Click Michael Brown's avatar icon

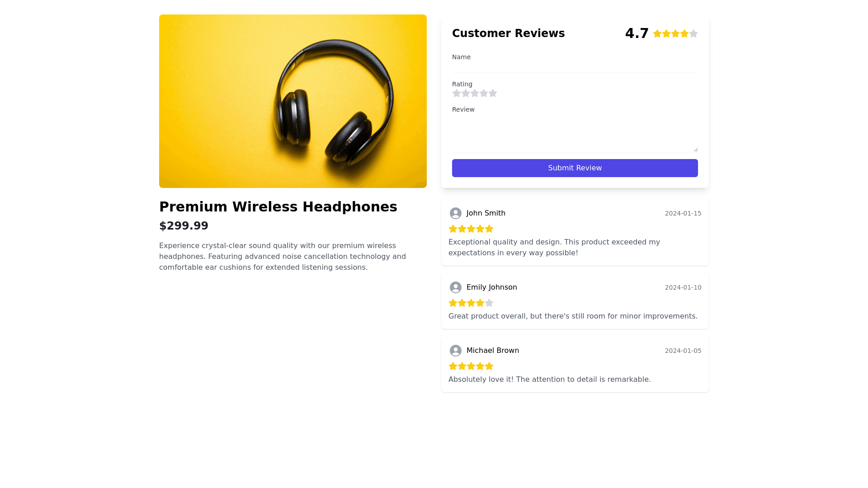(456, 351)
